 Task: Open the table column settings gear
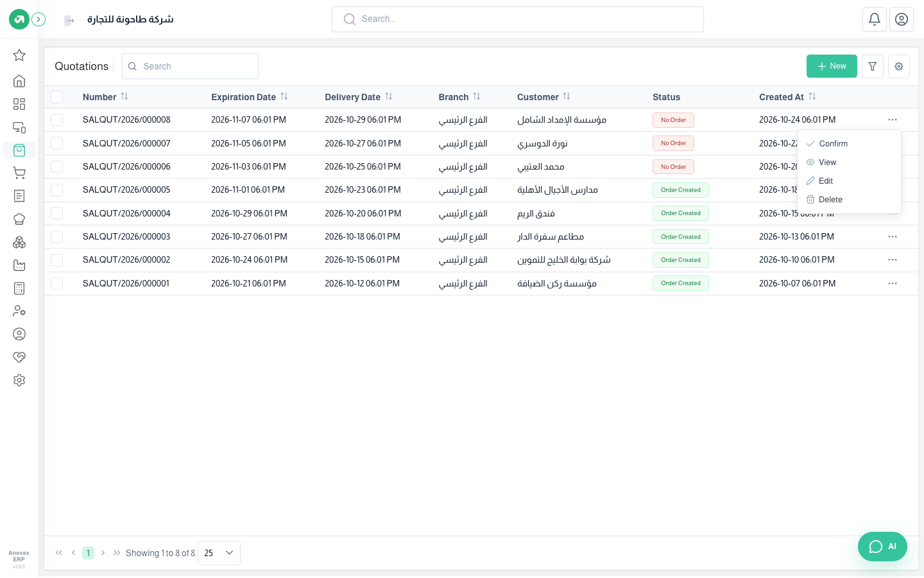(x=899, y=66)
